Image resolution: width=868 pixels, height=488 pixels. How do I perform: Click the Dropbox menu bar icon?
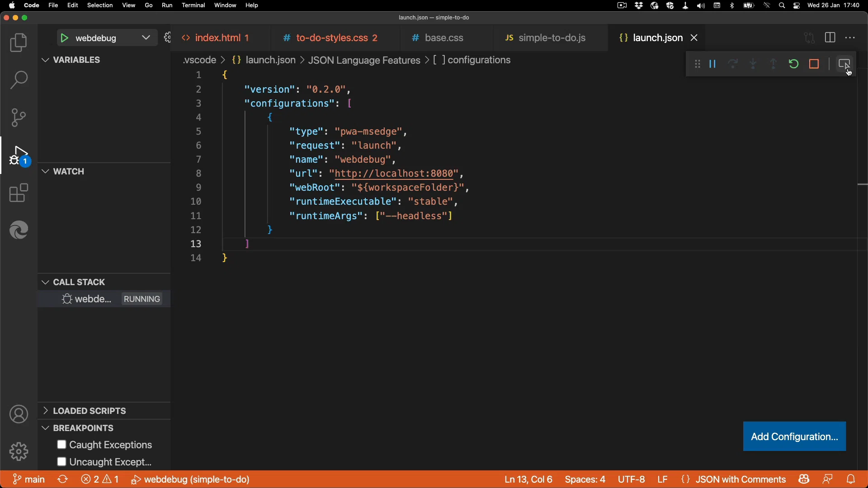639,5
